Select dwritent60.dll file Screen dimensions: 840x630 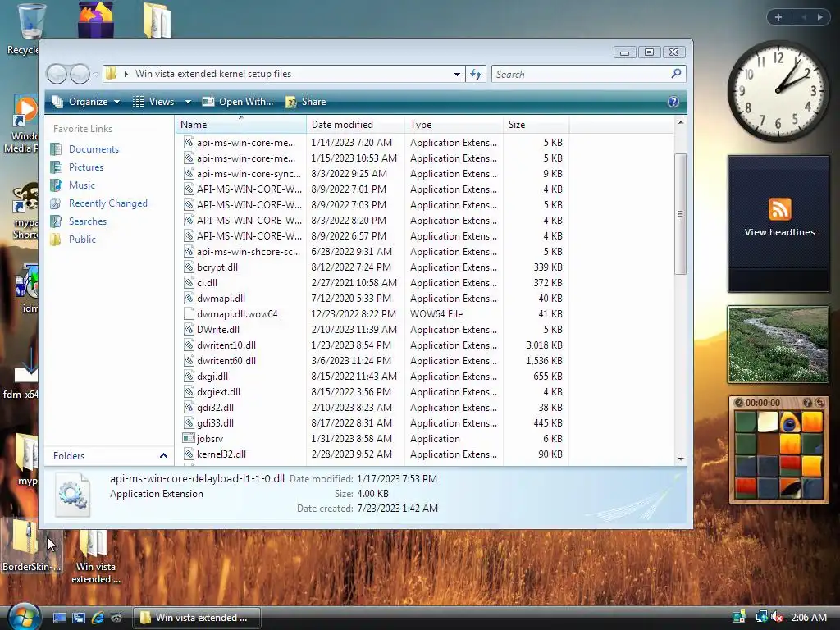(x=226, y=361)
